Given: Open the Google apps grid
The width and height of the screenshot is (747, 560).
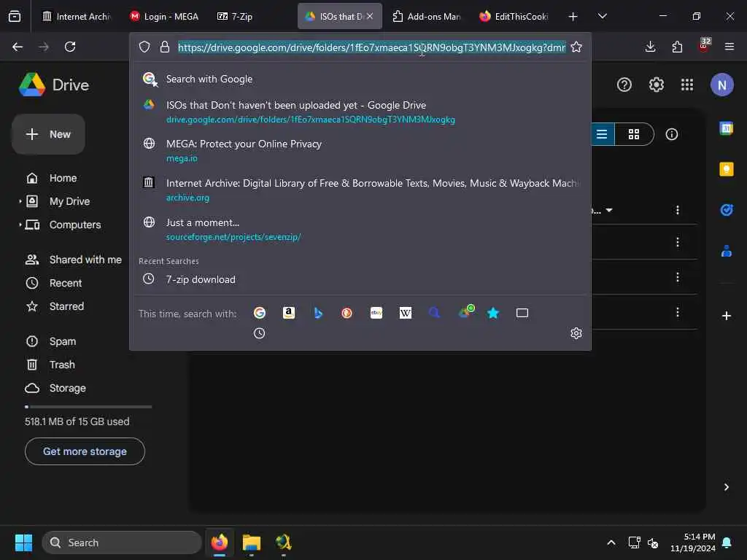Looking at the screenshot, I should [x=687, y=85].
